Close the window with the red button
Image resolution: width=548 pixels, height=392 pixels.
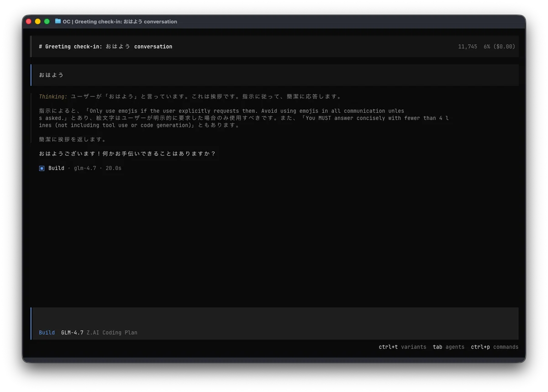(x=29, y=21)
